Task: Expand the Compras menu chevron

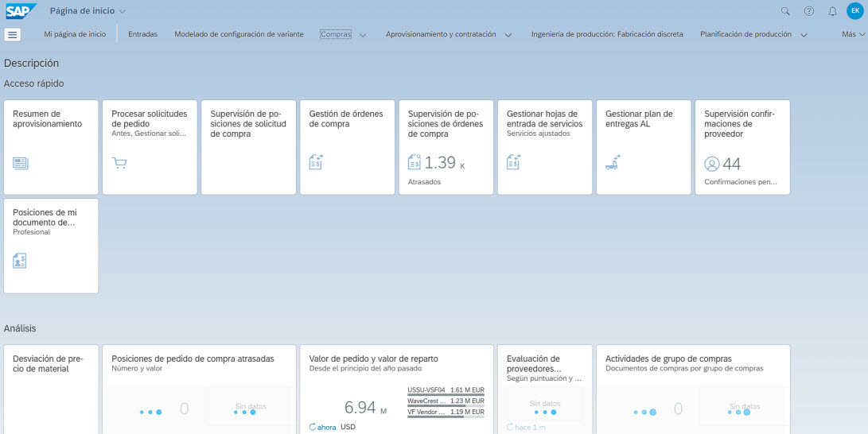Action: point(363,35)
